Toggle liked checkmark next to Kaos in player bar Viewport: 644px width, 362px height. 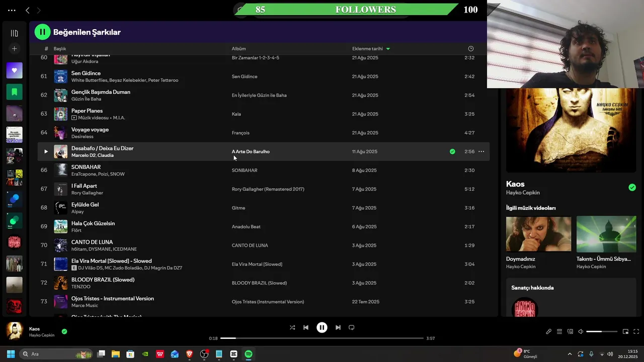(64, 332)
